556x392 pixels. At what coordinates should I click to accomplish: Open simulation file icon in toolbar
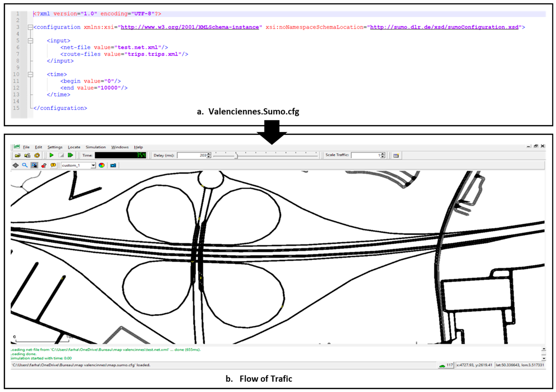18,155
